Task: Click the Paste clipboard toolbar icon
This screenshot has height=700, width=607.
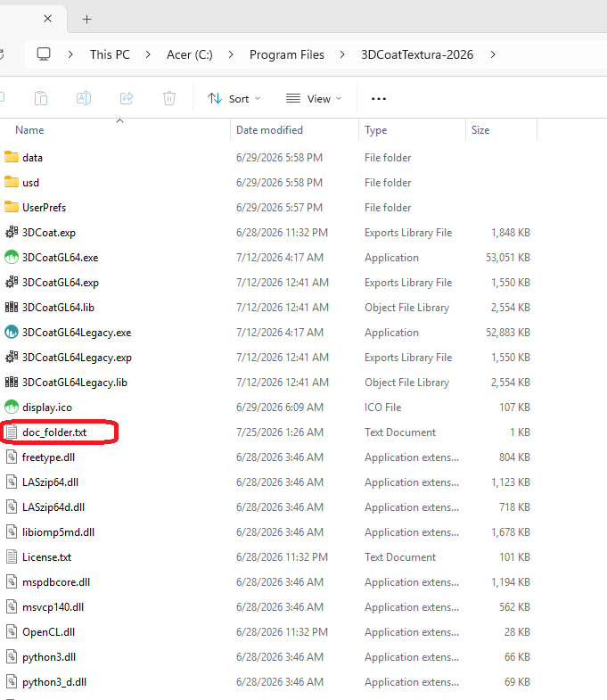Action: [x=41, y=98]
